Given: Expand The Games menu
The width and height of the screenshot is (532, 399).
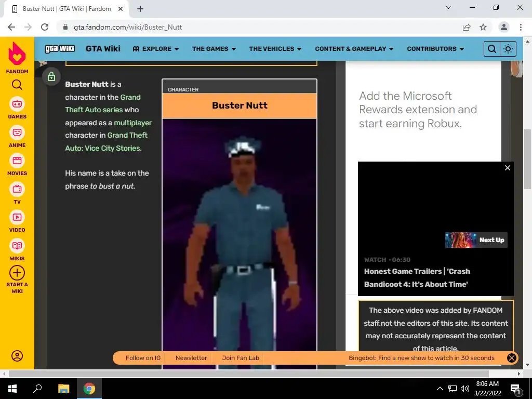Looking at the screenshot, I should (x=214, y=49).
